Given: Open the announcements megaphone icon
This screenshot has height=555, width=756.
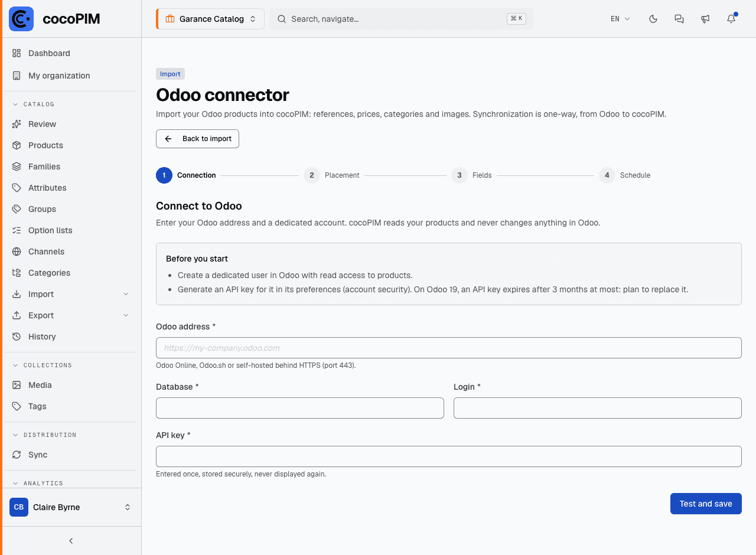Looking at the screenshot, I should [705, 19].
